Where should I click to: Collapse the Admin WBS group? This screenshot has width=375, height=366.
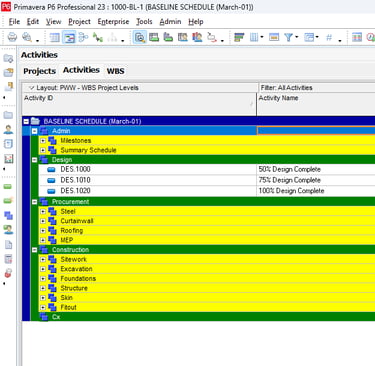tap(34, 131)
